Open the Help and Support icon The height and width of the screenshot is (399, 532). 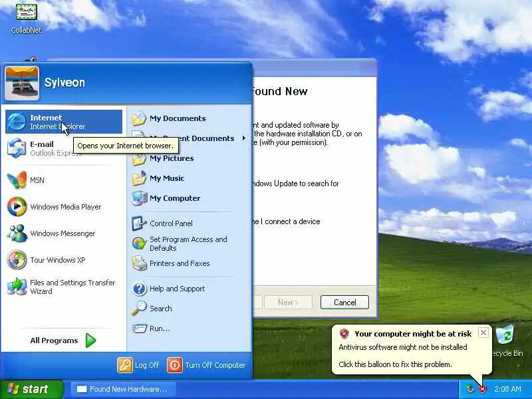tap(139, 289)
